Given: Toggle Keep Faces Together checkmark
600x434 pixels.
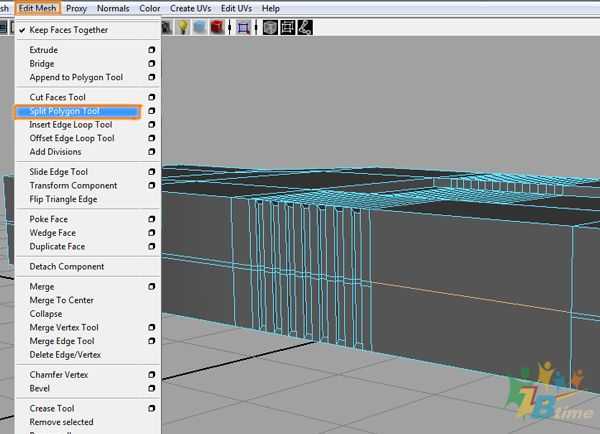Looking at the screenshot, I should tap(22, 30).
